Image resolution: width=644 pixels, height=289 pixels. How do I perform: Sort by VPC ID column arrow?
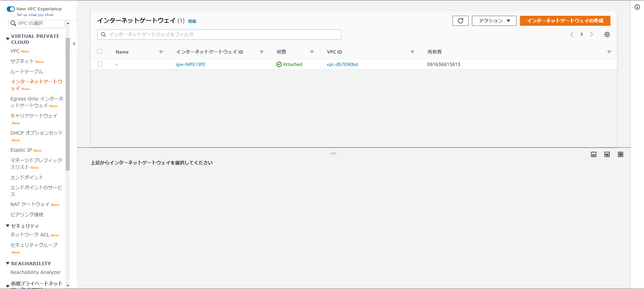tap(413, 52)
